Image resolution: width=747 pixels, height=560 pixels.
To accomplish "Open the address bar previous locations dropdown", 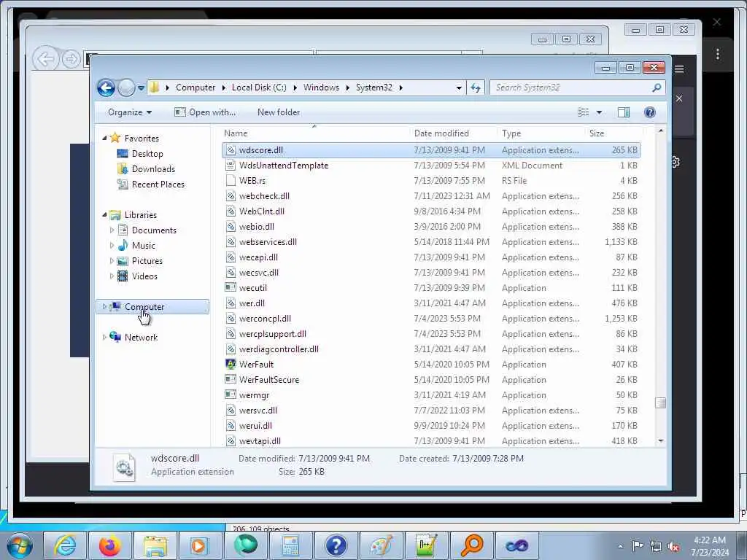I will (459, 87).
